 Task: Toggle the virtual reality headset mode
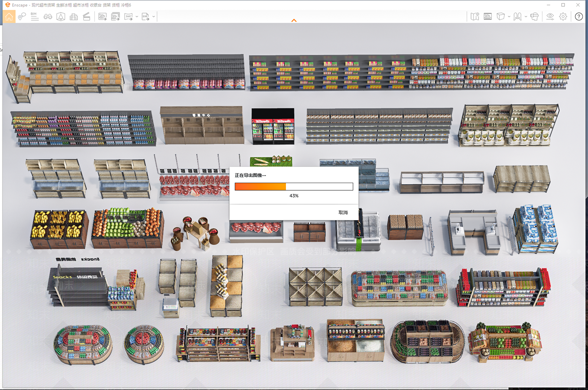click(535, 17)
